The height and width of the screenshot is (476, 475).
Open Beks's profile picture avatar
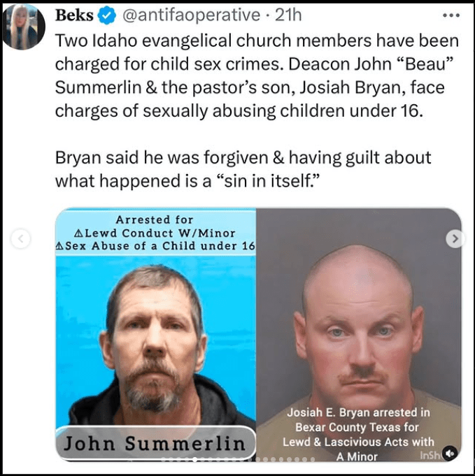24,27
